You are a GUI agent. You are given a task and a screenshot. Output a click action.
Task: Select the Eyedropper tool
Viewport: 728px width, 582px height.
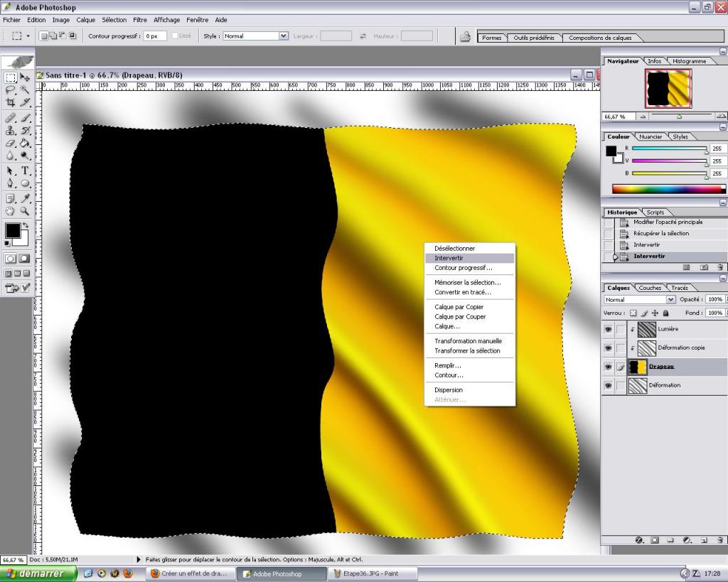point(25,199)
